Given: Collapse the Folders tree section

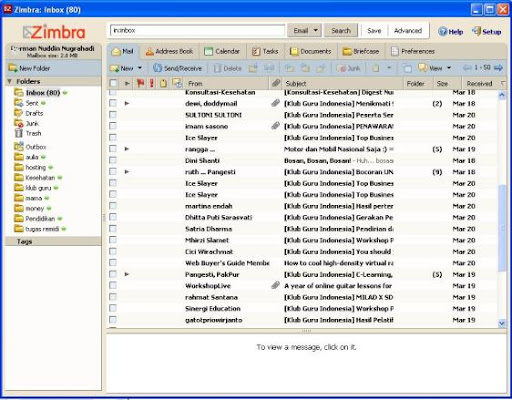Looking at the screenshot, I should point(10,81).
